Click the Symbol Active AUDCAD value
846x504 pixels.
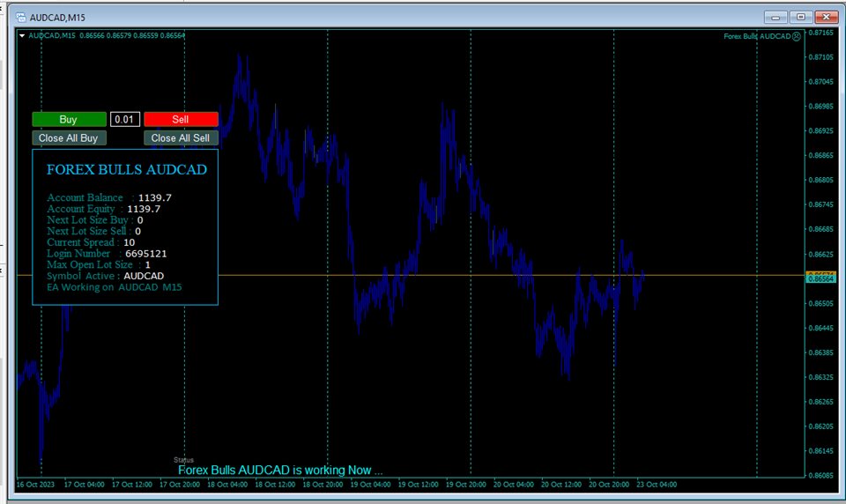(144, 277)
